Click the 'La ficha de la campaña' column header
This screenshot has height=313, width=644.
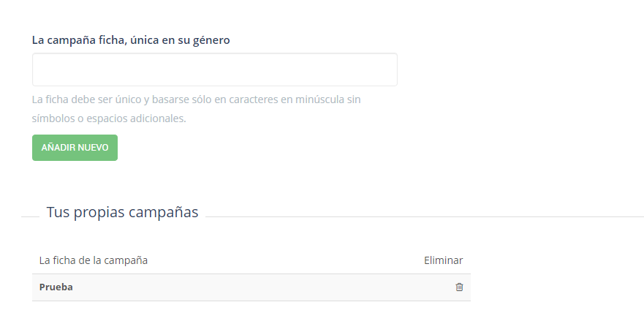(94, 260)
